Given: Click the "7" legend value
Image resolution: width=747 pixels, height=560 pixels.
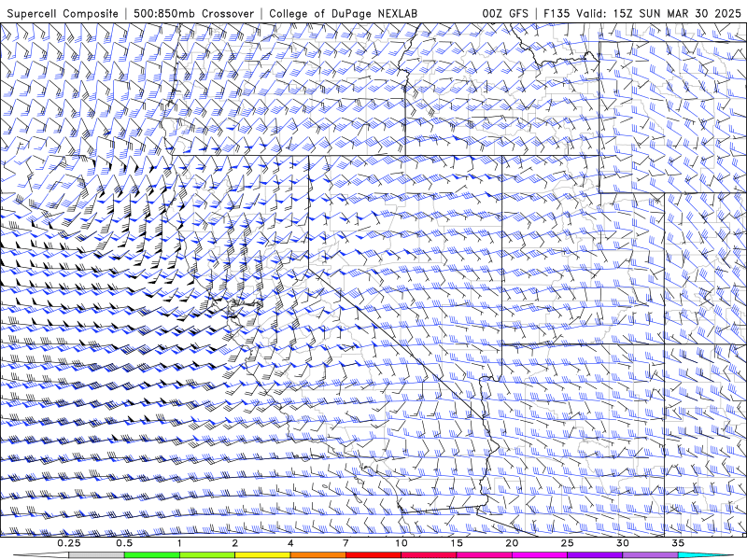Looking at the screenshot, I should [x=345, y=543].
